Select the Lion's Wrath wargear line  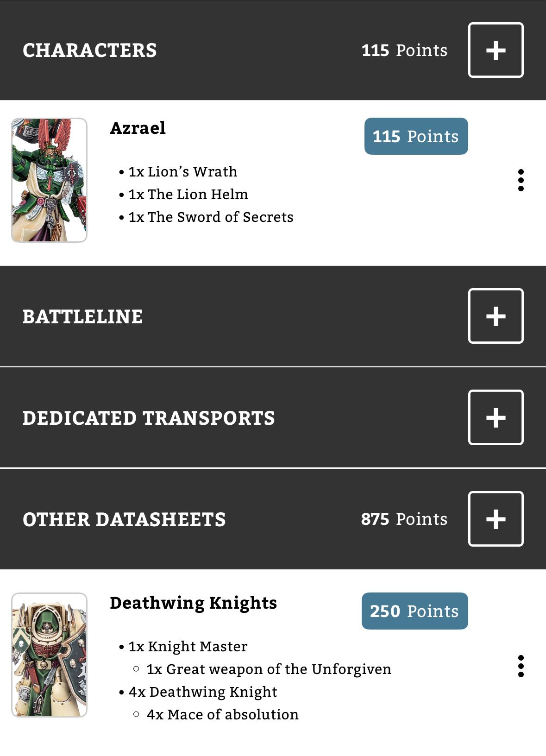(182, 172)
